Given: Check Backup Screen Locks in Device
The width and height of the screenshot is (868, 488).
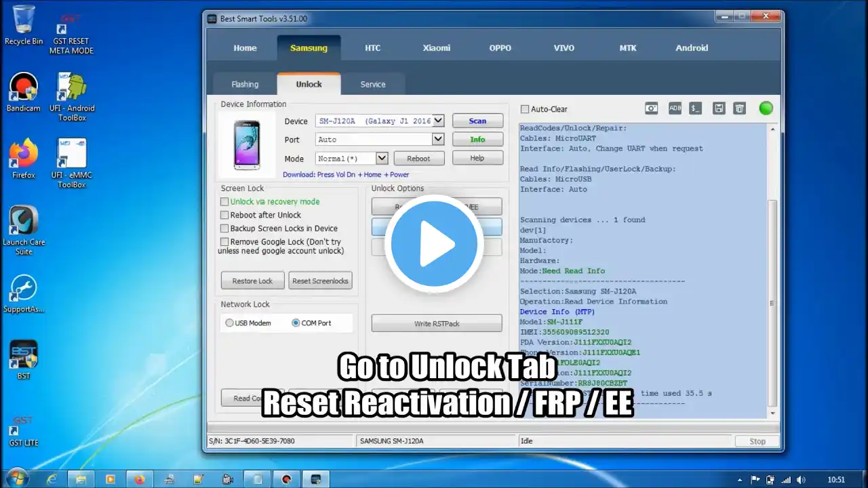Looking at the screenshot, I should click(224, 228).
